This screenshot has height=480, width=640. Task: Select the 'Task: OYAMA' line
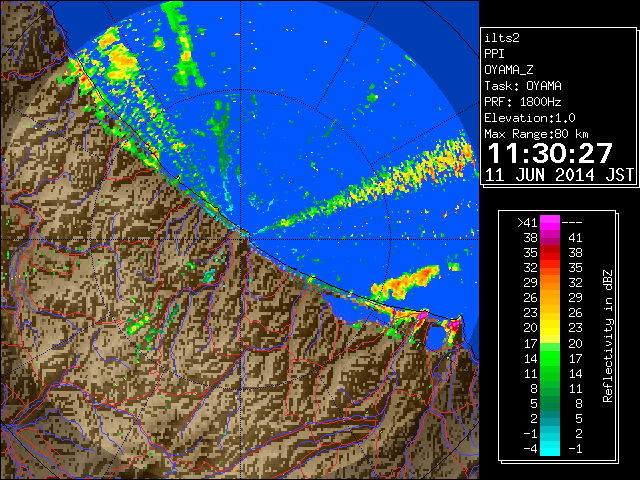(523, 86)
